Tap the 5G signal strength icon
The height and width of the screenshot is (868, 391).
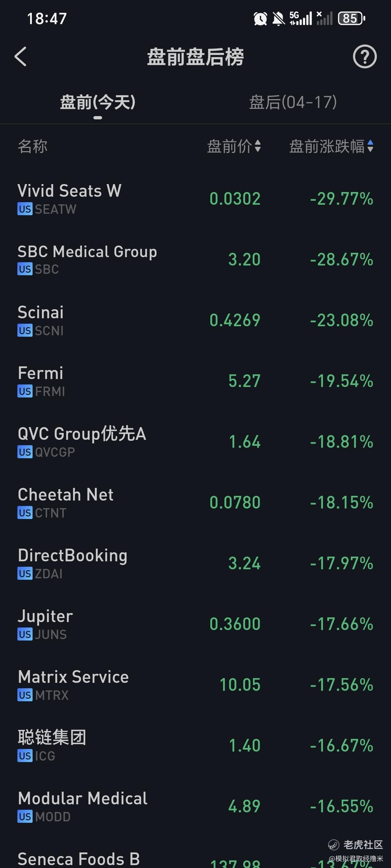tap(300, 18)
